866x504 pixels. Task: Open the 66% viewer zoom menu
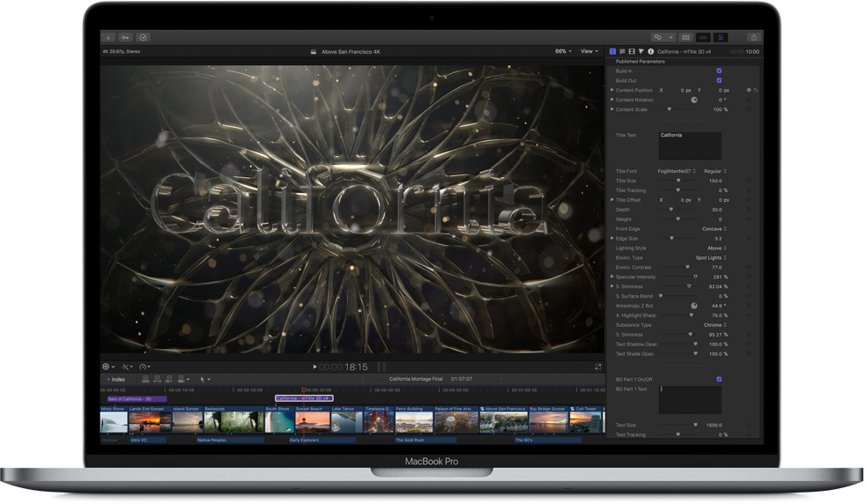563,51
